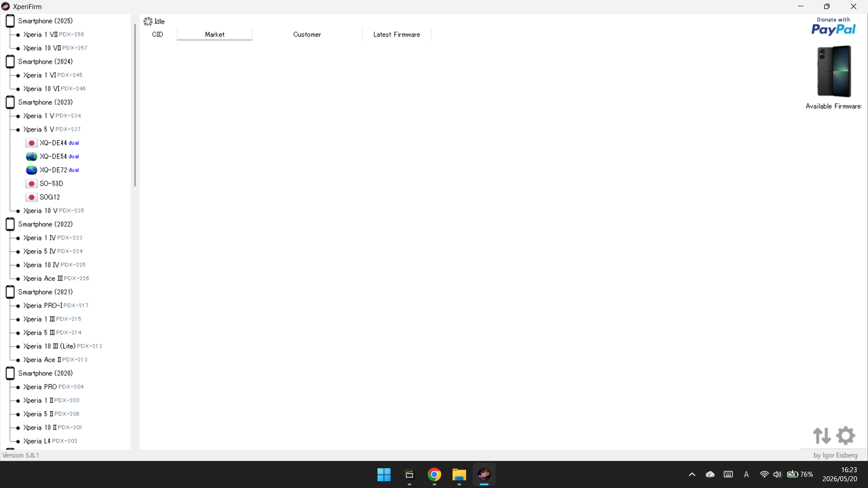
Task: Open Google Chrome from taskbar
Action: [434, 474]
